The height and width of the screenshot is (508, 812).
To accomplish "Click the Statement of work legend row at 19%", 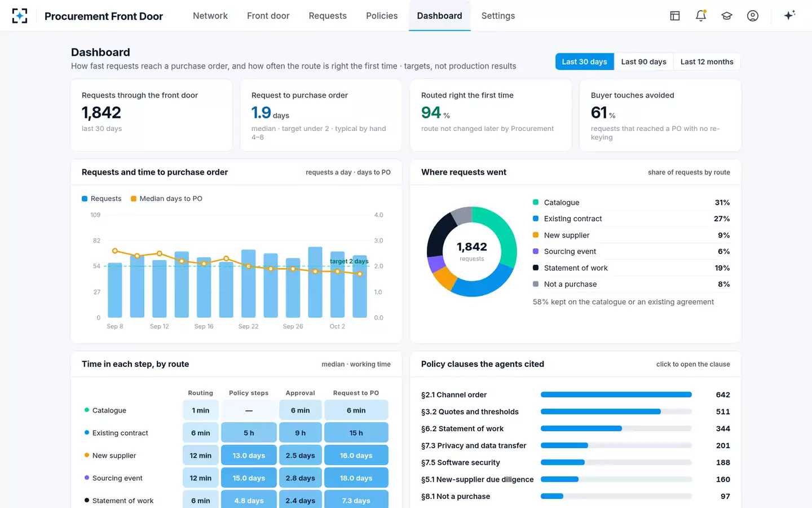I will [x=632, y=268].
